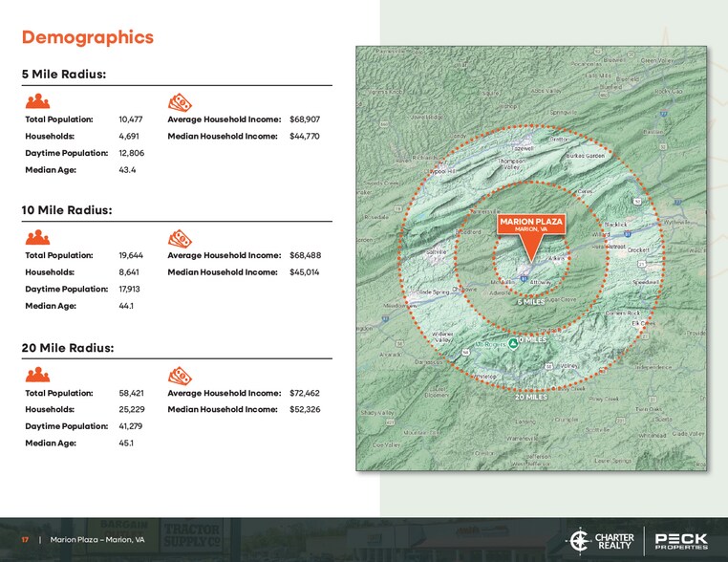Click the green Mt Rogers marker on map
Viewport: 728px width, 562px height.
coord(513,342)
